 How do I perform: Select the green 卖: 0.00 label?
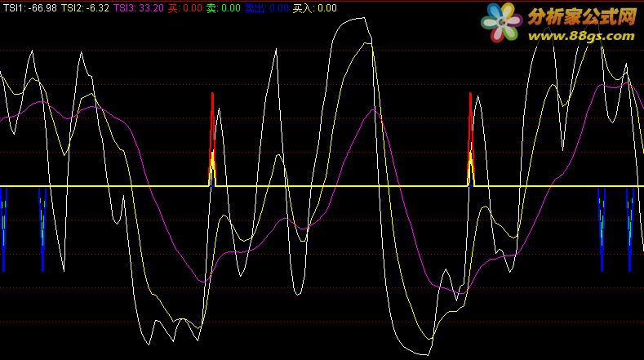pyautogui.click(x=223, y=8)
